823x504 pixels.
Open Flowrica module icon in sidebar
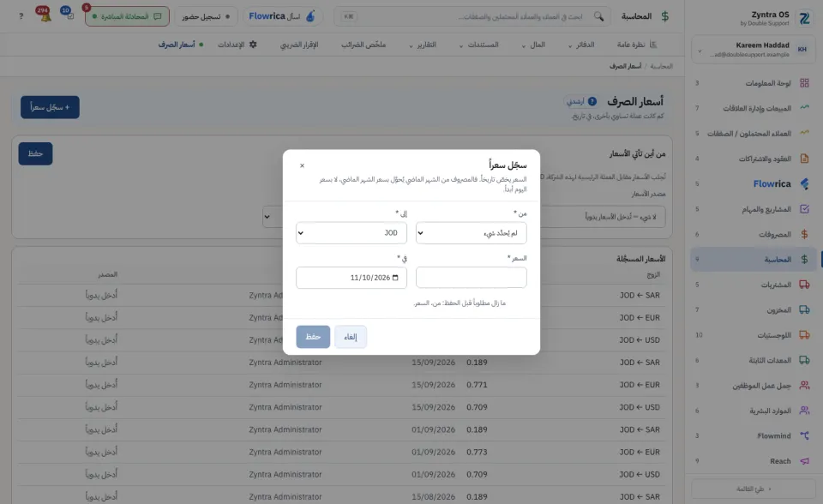point(804,183)
